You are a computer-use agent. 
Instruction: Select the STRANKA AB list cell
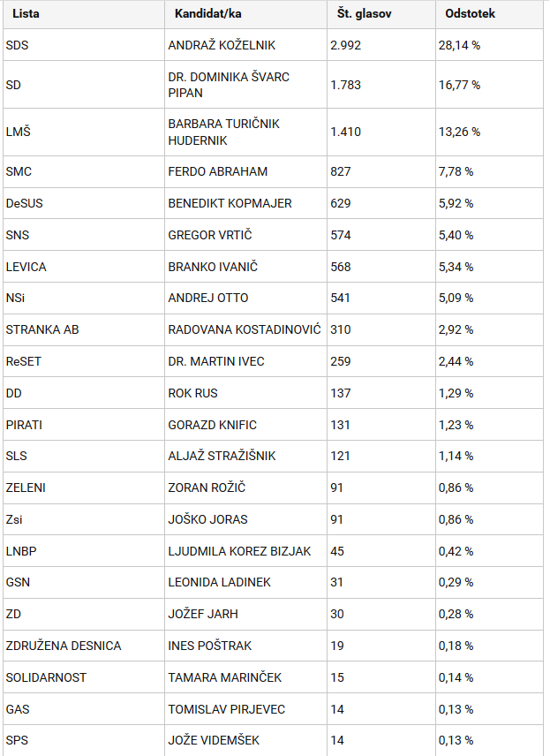pyautogui.click(x=83, y=329)
